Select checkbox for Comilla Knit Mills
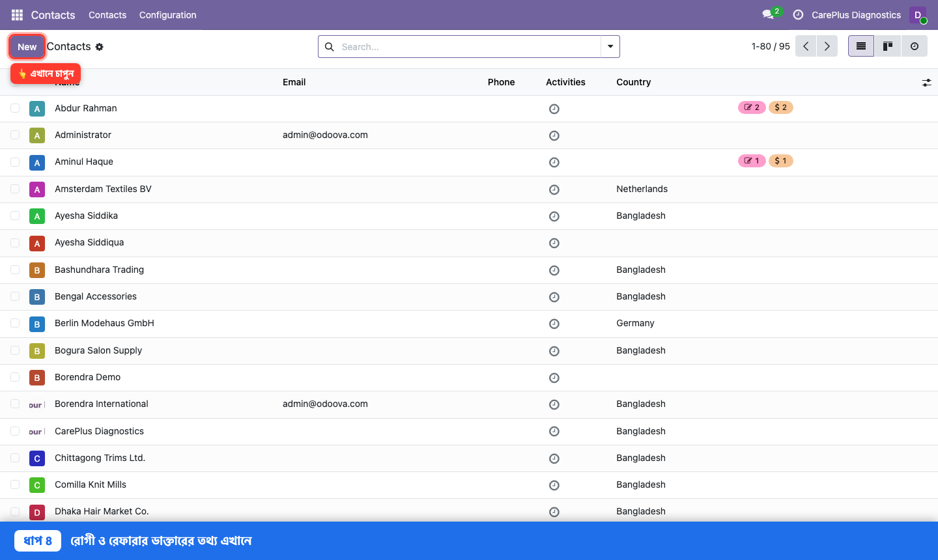The image size is (938, 560). click(x=15, y=484)
